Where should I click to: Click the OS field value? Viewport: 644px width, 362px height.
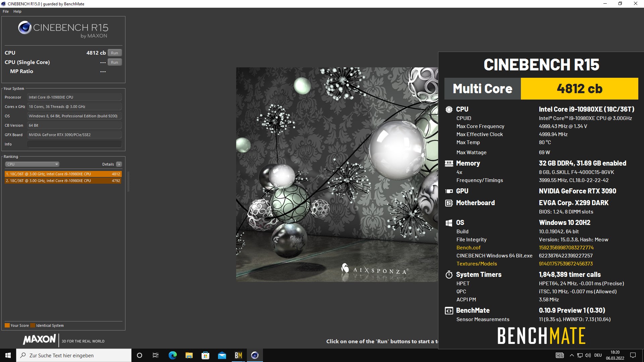(74, 116)
